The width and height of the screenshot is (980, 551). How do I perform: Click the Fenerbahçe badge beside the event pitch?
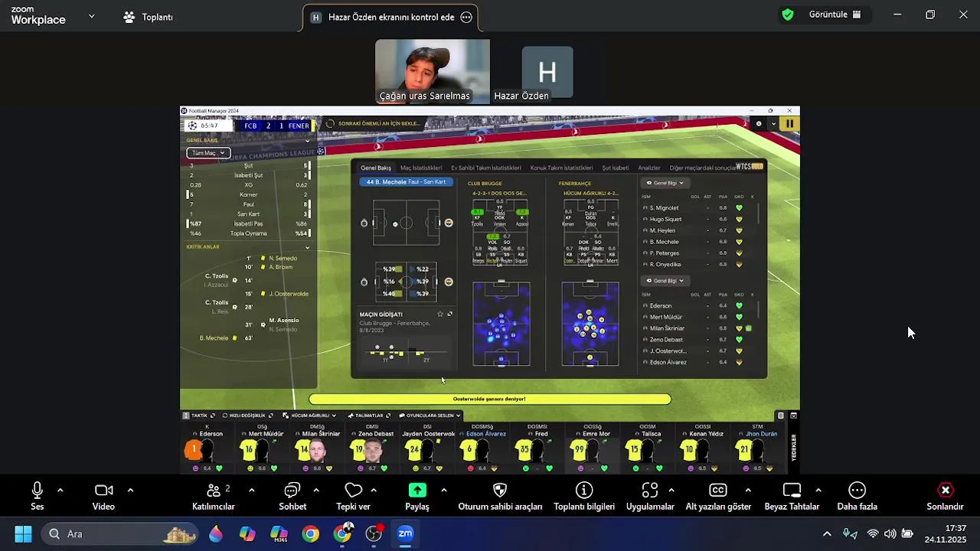(x=449, y=223)
